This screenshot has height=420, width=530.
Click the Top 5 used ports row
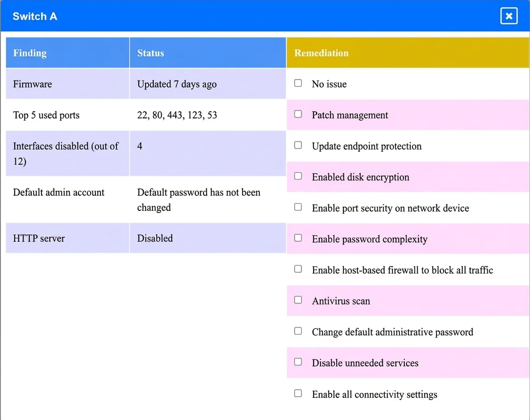[x=146, y=115]
